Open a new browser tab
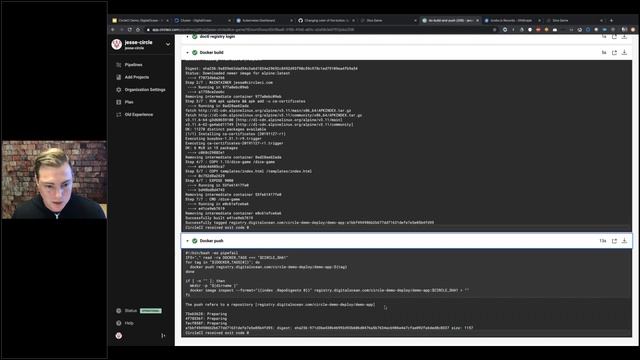 pyautogui.click(x=611, y=20)
